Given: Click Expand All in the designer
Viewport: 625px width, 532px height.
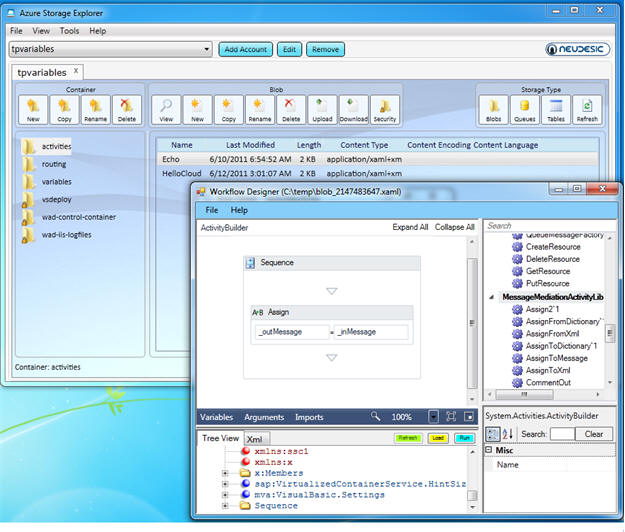Looking at the screenshot, I should (410, 227).
